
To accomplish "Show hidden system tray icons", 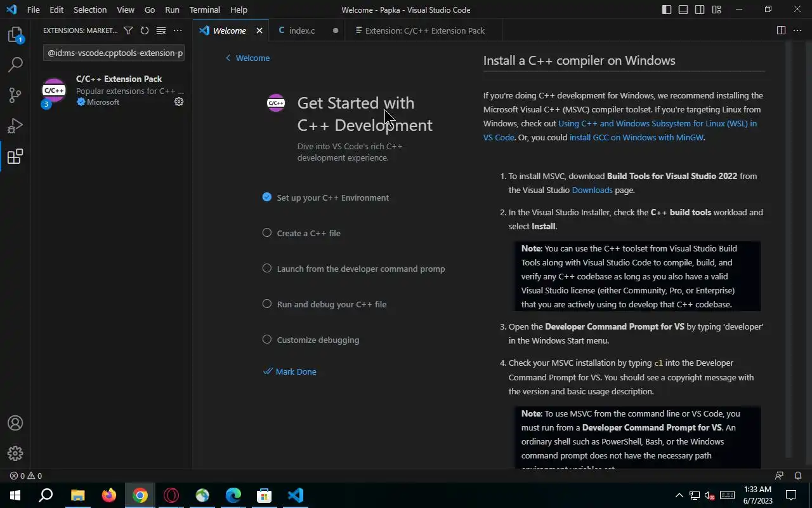I will pyautogui.click(x=679, y=495).
